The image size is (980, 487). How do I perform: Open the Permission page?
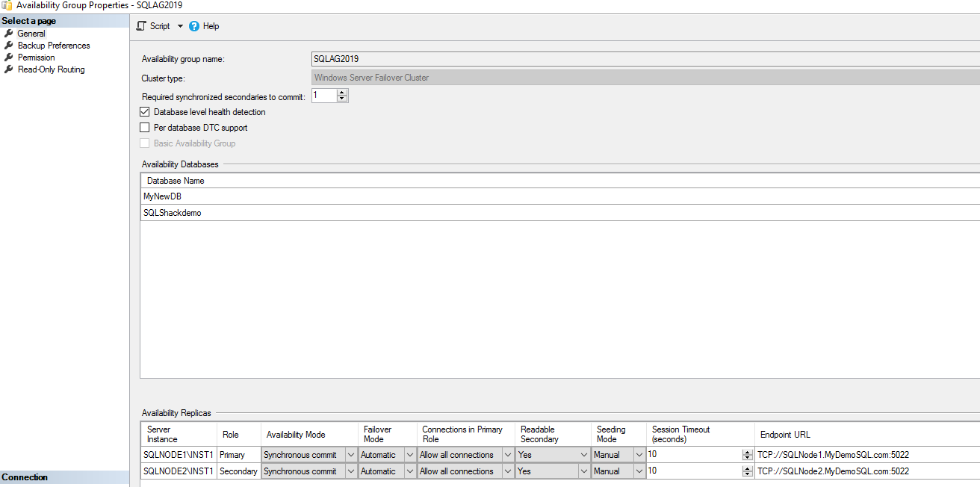pos(37,58)
